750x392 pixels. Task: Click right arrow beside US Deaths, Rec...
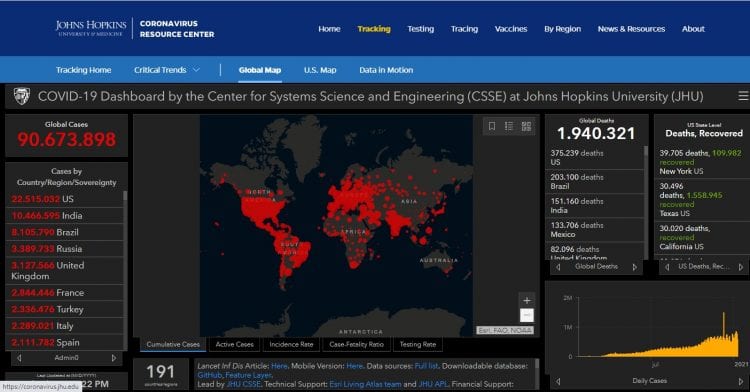(740, 267)
